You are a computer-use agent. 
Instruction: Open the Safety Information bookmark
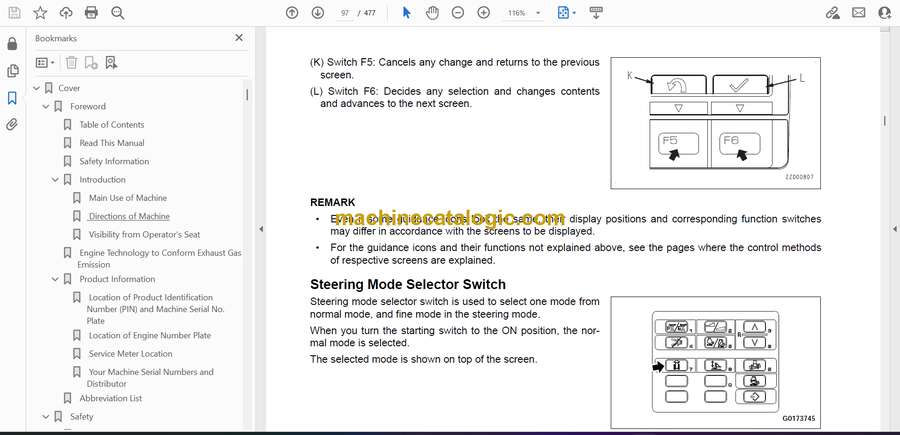pos(114,161)
